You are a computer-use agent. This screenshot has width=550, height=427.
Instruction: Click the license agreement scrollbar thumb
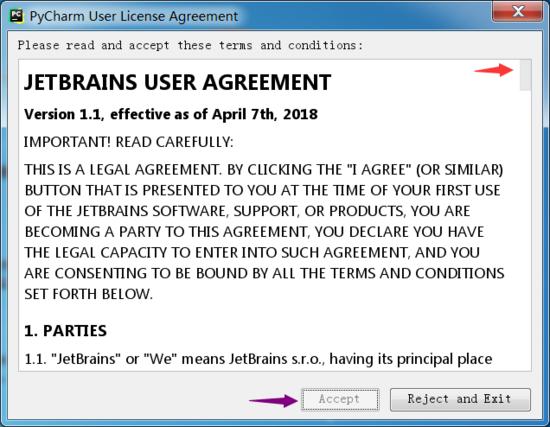525,75
